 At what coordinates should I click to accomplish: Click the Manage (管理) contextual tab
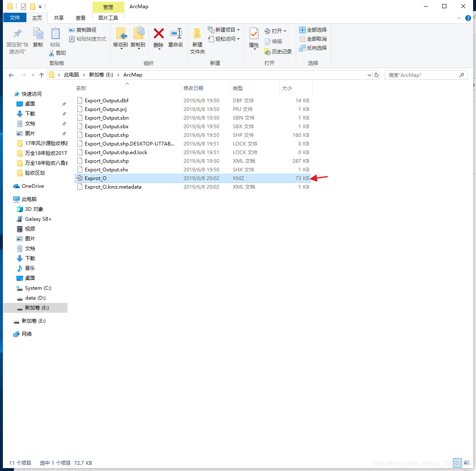point(108,7)
